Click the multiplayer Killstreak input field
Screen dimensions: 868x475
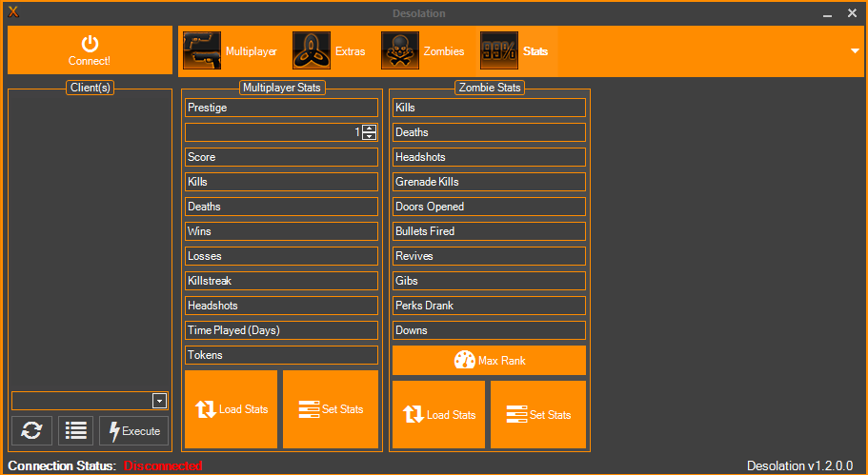(x=281, y=281)
